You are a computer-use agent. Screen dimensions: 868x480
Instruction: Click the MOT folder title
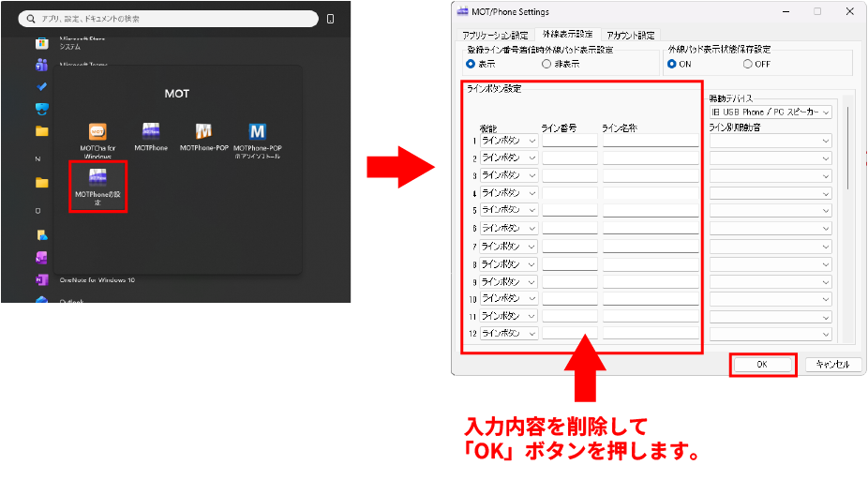tap(177, 94)
